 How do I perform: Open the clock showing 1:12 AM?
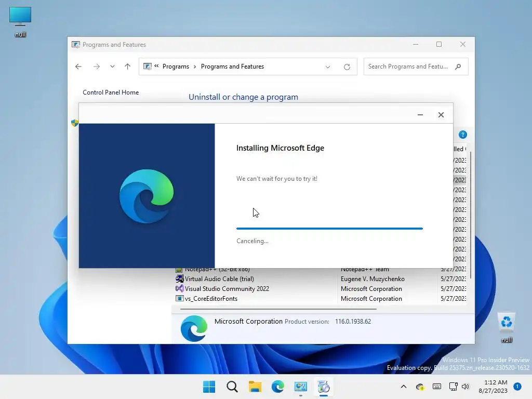pyautogui.click(x=493, y=387)
